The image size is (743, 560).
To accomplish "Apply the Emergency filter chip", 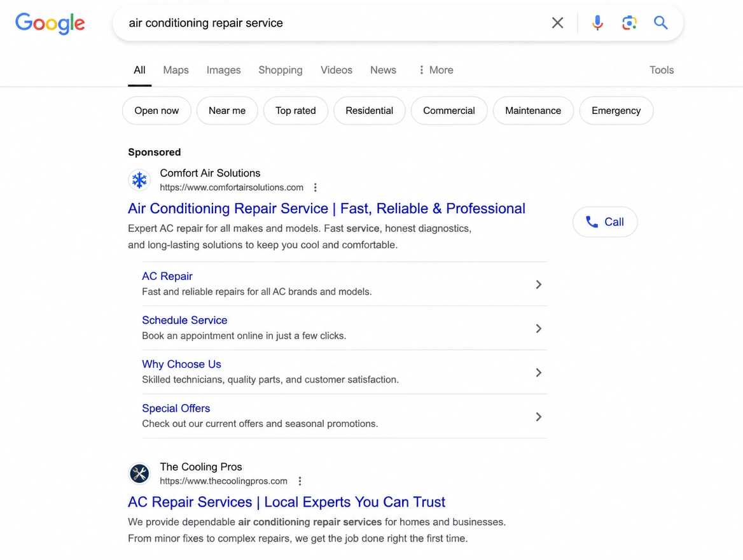I will [616, 111].
